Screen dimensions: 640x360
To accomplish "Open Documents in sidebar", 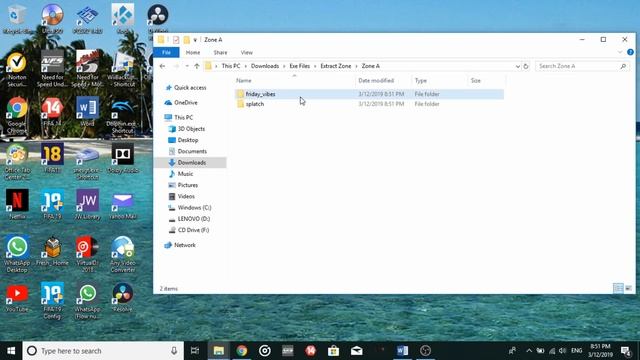I will point(188,151).
